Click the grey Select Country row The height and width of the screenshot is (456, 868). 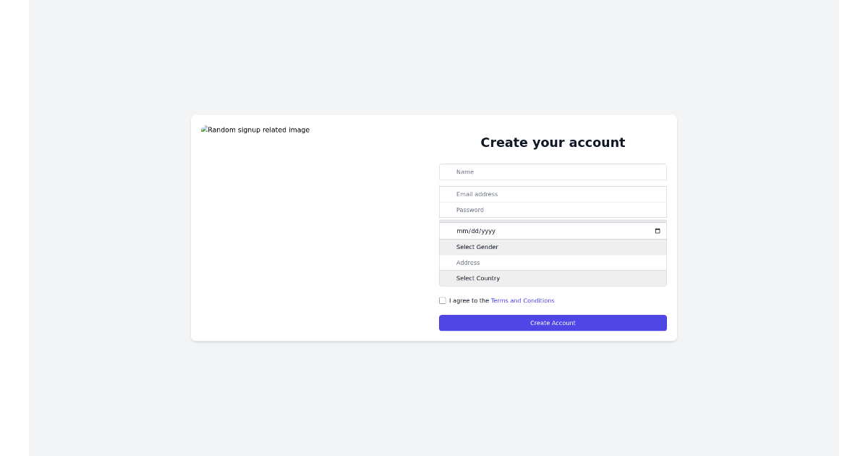point(553,278)
